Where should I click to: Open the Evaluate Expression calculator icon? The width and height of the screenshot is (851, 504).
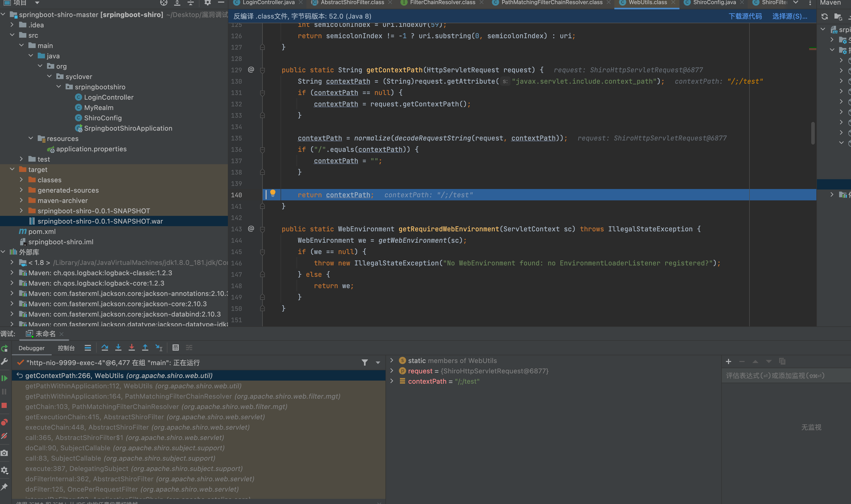point(176,348)
